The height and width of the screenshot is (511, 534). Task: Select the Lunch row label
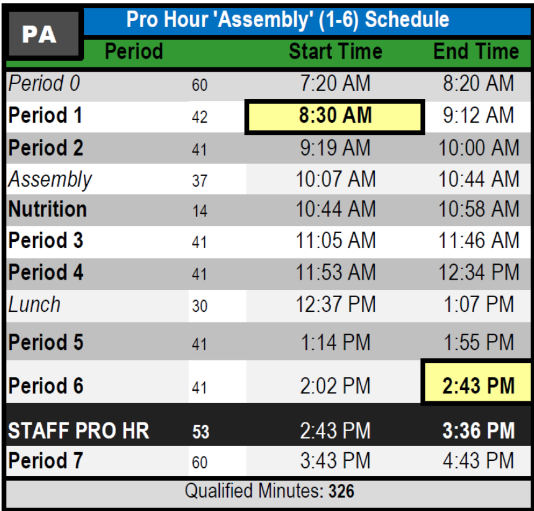(x=34, y=305)
